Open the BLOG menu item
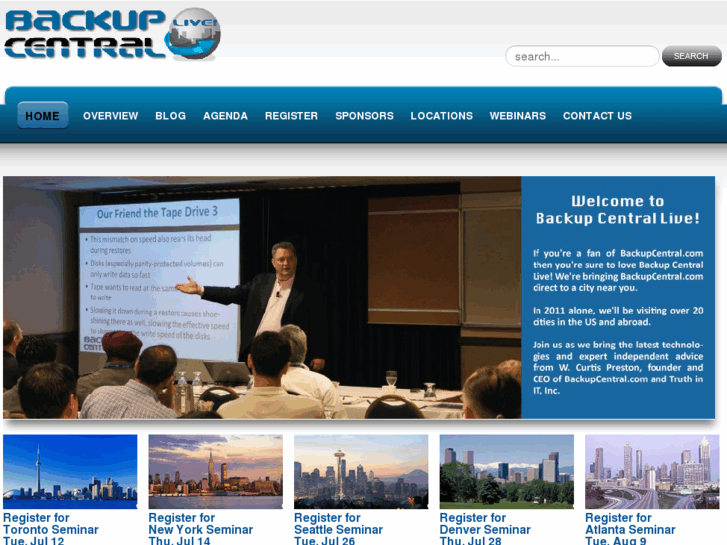Screen dimensions: 727x545 click(x=171, y=116)
